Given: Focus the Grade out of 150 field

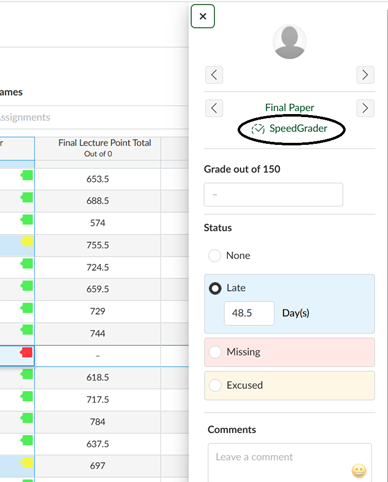Looking at the screenshot, I should coord(273,194).
